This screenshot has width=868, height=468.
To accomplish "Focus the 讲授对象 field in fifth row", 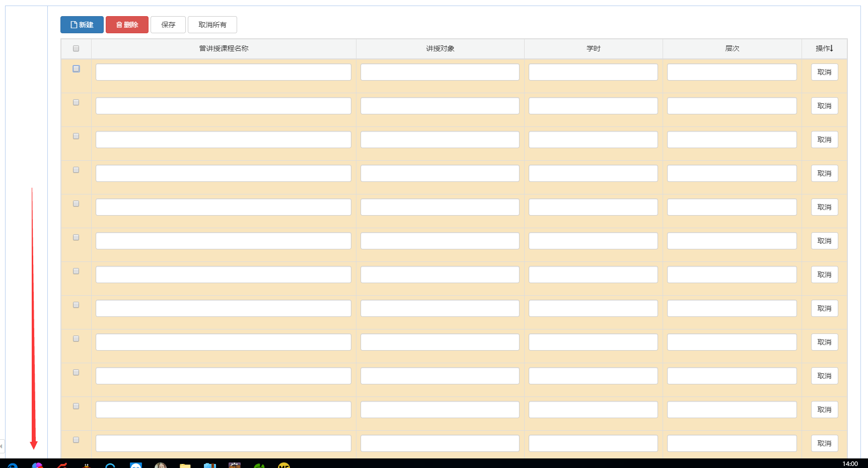I will (440, 207).
